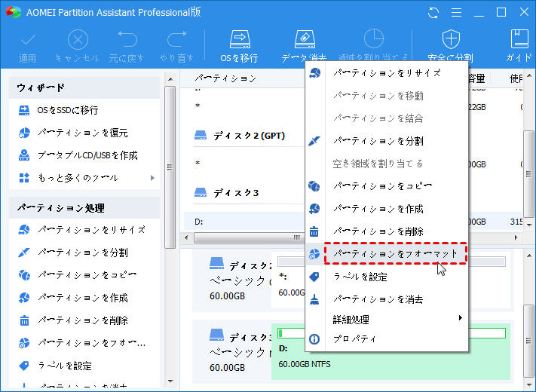The height and width of the screenshot is (392, 536).
Task: Click sidebar パーティションを分割 split icon
Action: click(24, 253)
